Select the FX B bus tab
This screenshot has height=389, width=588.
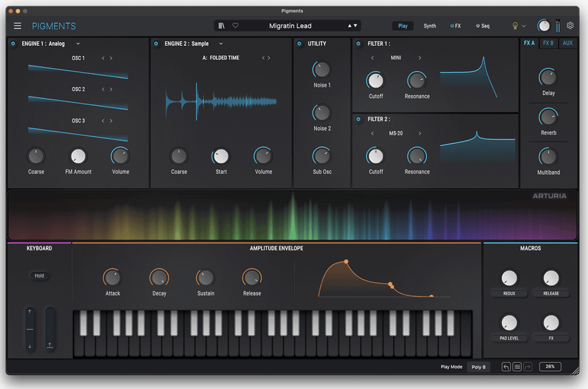[549, 43]
